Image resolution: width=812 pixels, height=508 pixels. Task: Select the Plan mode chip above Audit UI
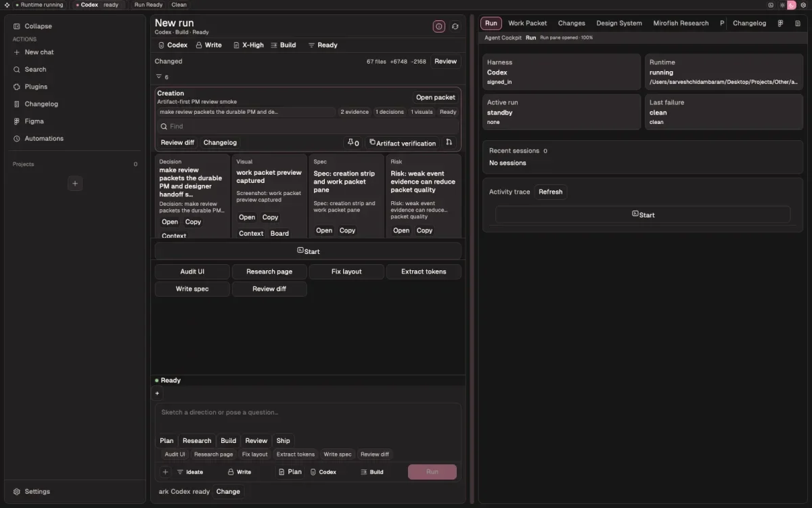[x=166, y=441]
